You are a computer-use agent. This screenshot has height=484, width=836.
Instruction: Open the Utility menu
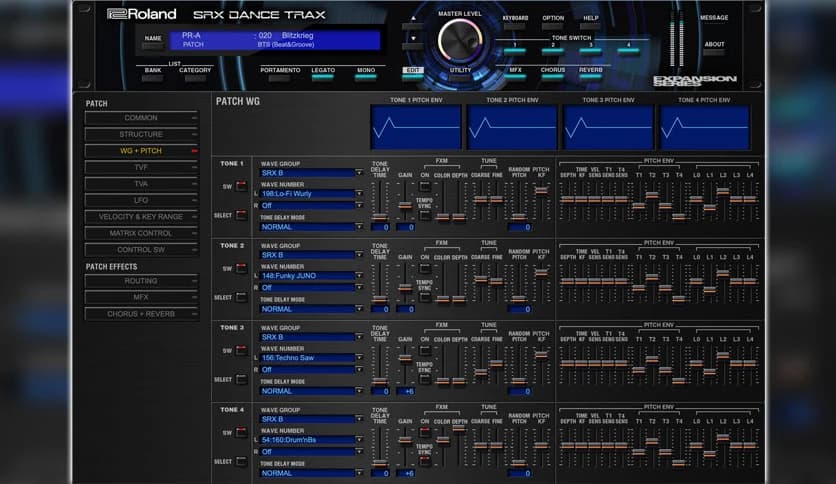(x=460, y=78)
